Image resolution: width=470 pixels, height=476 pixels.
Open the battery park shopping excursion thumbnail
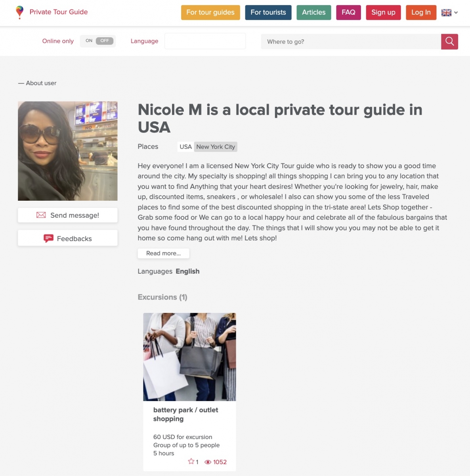point(189,357)
